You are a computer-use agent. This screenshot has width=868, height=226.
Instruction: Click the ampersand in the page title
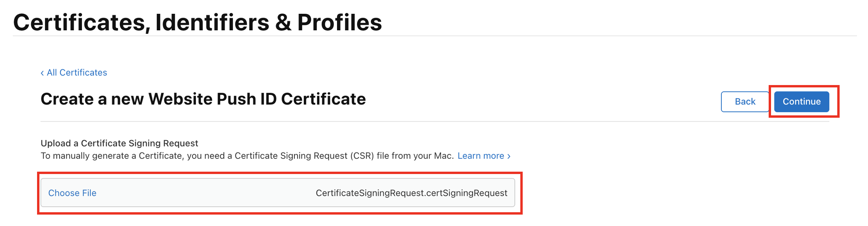point(283,22)
